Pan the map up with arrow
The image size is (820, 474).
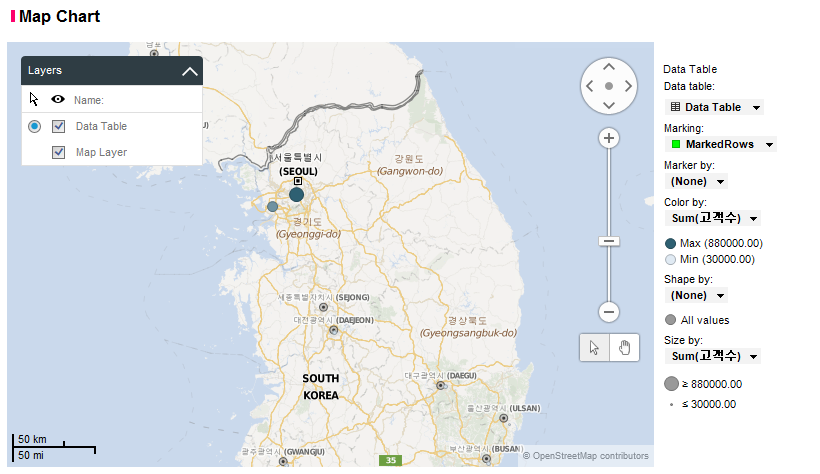[x=609, y=67]
